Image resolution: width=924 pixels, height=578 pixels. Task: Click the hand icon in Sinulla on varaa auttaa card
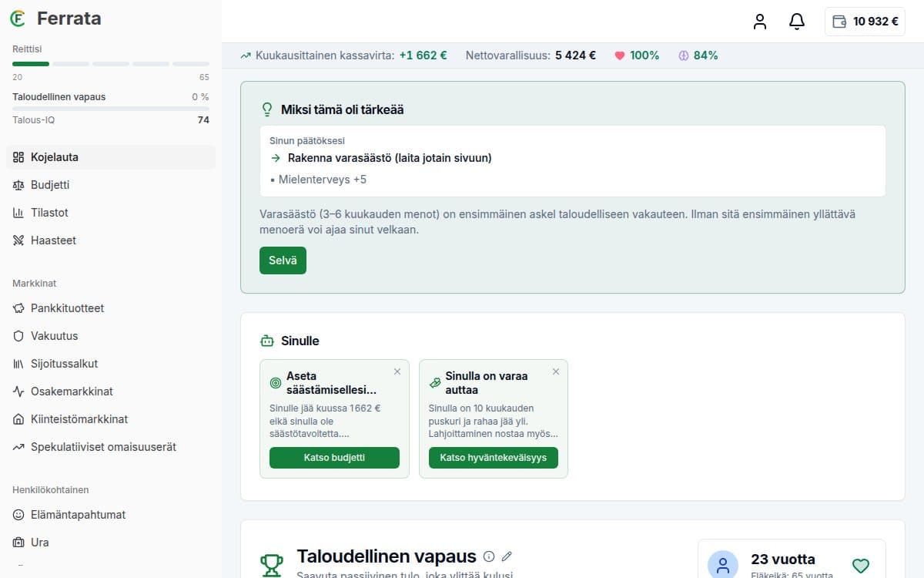(435, 382)
